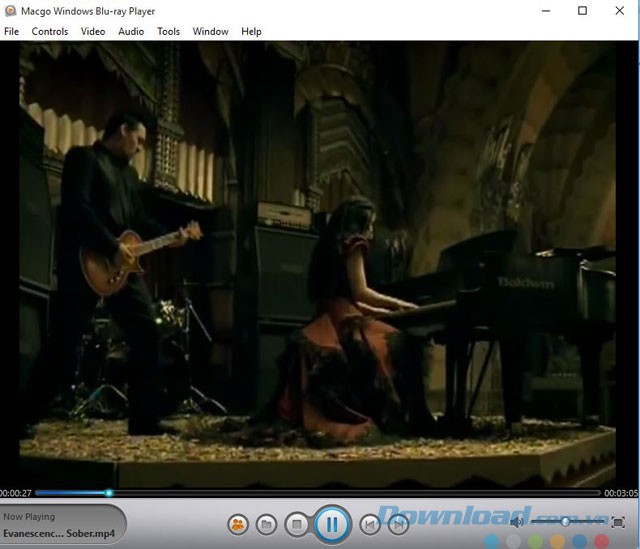The height and width of the screenshot is (549, 640).
Task: Mute audio using the speaker icon
Action: (518, 522)
